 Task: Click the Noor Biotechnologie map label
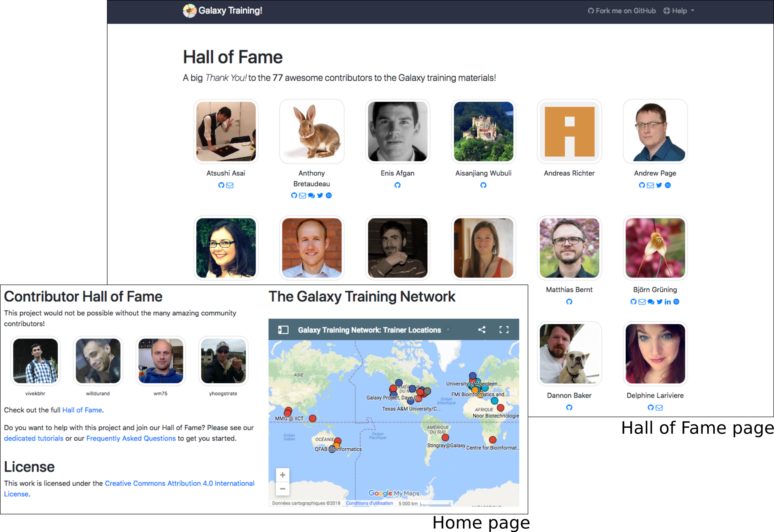pyautogui.click(x=496, y=416)
